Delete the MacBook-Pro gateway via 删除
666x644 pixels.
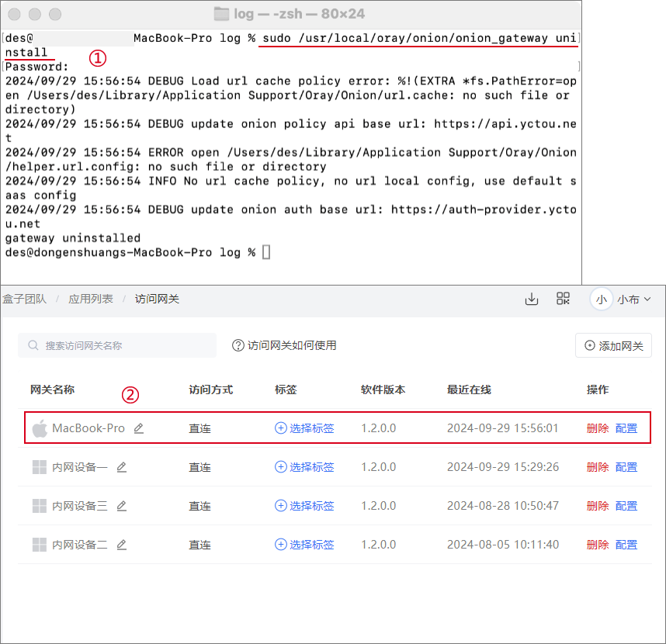(x=598, y=428)
